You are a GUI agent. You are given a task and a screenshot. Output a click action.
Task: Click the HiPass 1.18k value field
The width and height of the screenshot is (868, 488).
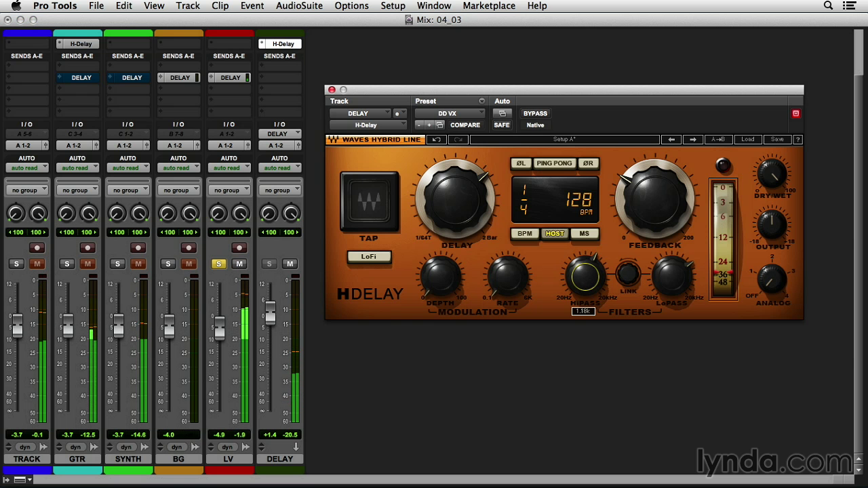click(583, 311)
